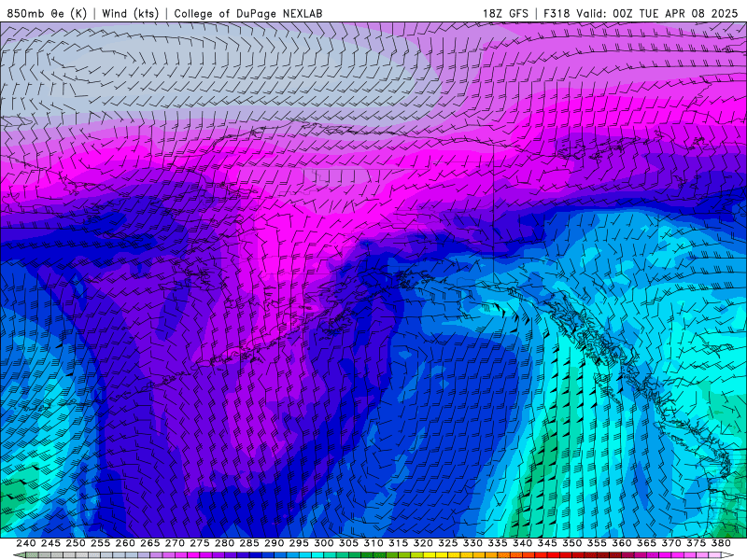Click the 265 color scale label
Image resolution: width=747 pixels, height=560 pixels.
(x=149, y=543)
